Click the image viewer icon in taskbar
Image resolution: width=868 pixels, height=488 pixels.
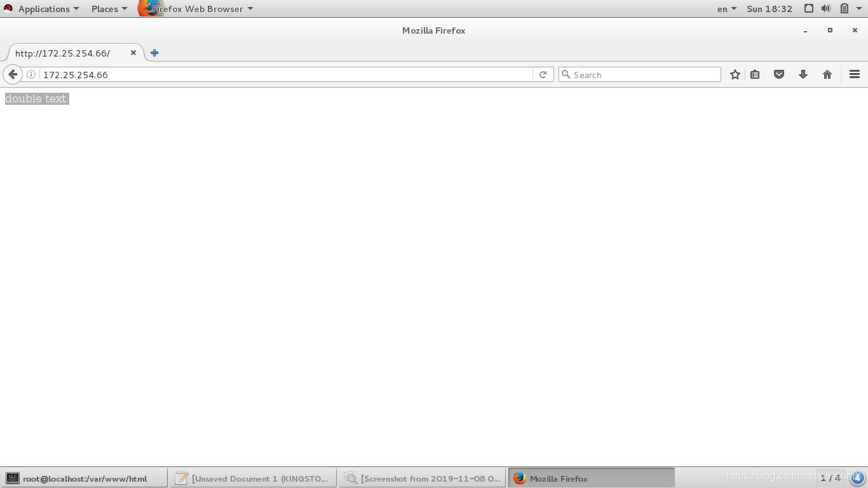click(351, 478)
